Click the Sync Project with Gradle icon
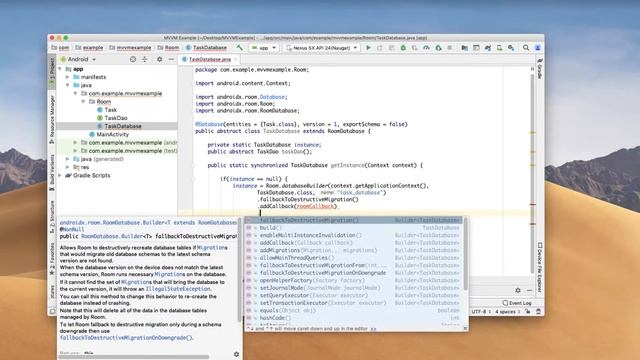 pyautogui.click(x=488, y=48)
